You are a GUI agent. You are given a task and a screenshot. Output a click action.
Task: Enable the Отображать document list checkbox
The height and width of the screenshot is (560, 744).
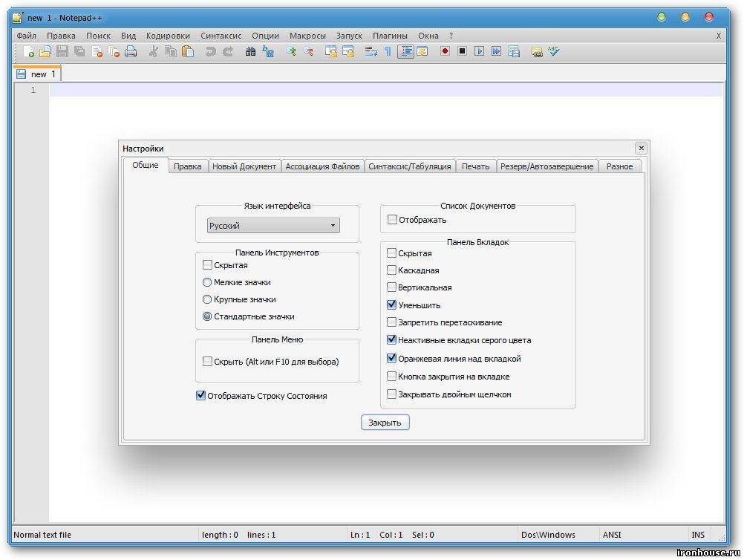[392, 220]
